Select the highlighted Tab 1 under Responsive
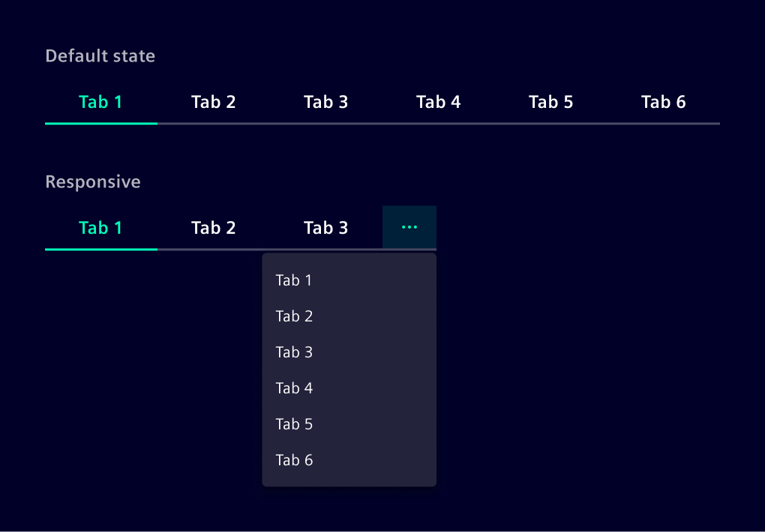Viewport: 765px width, 532px height. pos(101,227)
